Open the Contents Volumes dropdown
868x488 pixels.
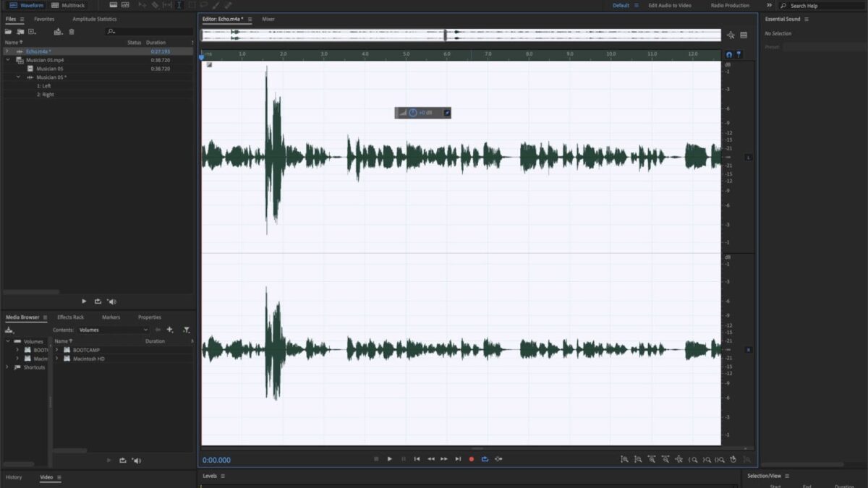113,330
